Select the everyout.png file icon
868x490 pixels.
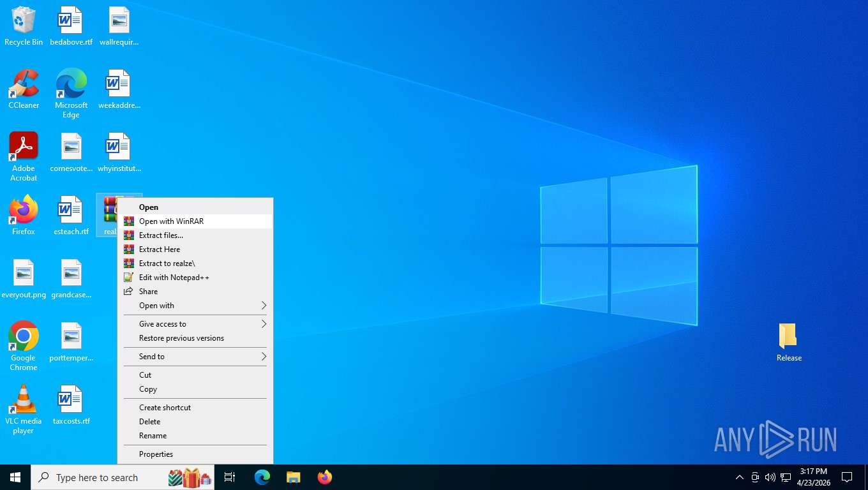pos(24,279)
